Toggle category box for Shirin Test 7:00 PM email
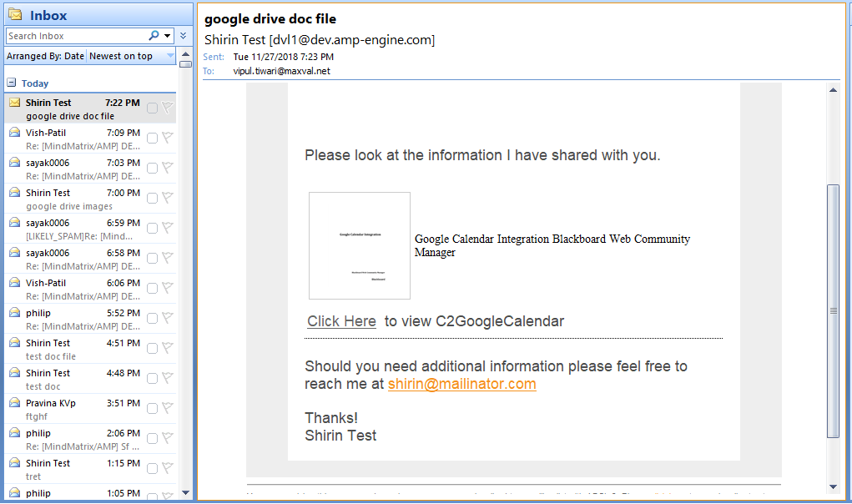This screenshot has height=504, width=852. (152, 198)
